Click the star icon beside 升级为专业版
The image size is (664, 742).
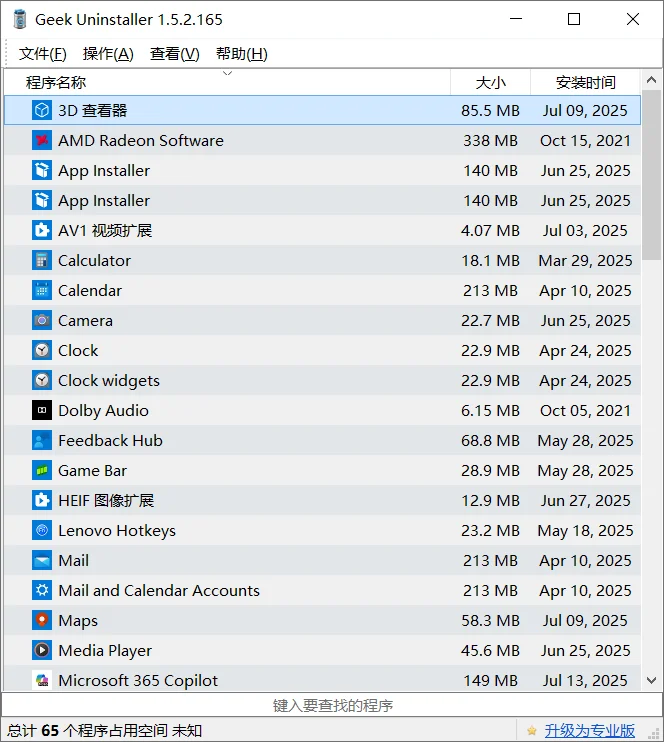pos(531,731)
